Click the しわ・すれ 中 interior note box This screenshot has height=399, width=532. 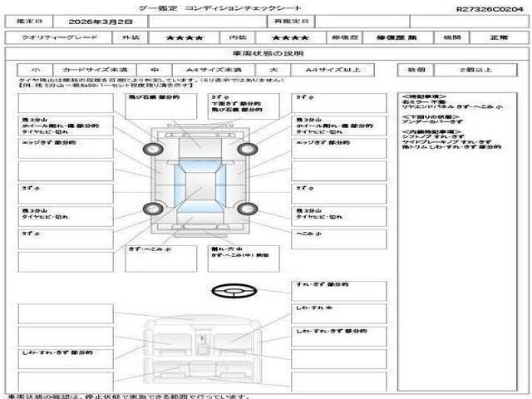pos(340,313)
